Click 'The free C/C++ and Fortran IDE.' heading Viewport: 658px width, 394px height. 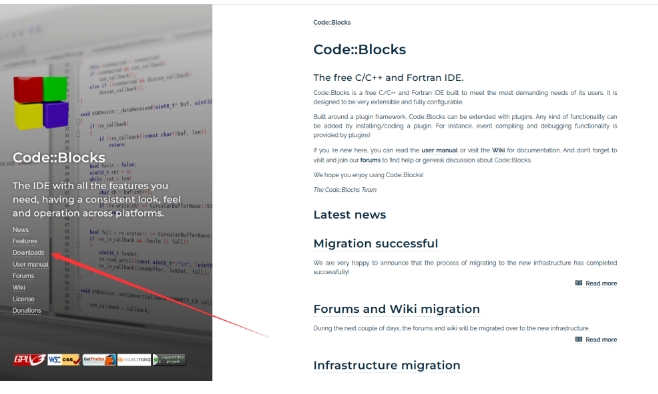click(388, 78)
